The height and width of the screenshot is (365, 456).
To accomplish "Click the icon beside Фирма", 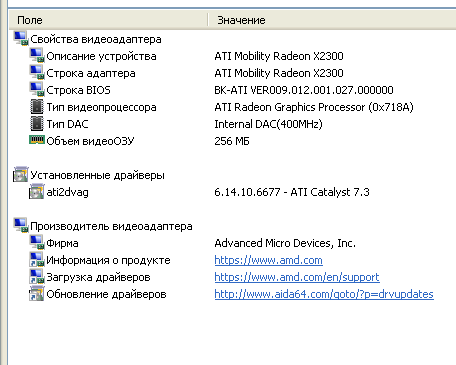I will (x=37, y=243).
